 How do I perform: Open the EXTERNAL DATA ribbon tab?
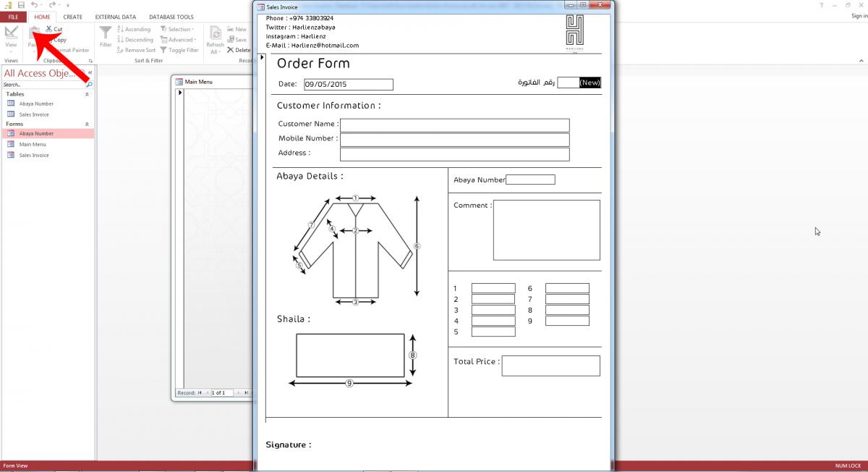(116, 17)
